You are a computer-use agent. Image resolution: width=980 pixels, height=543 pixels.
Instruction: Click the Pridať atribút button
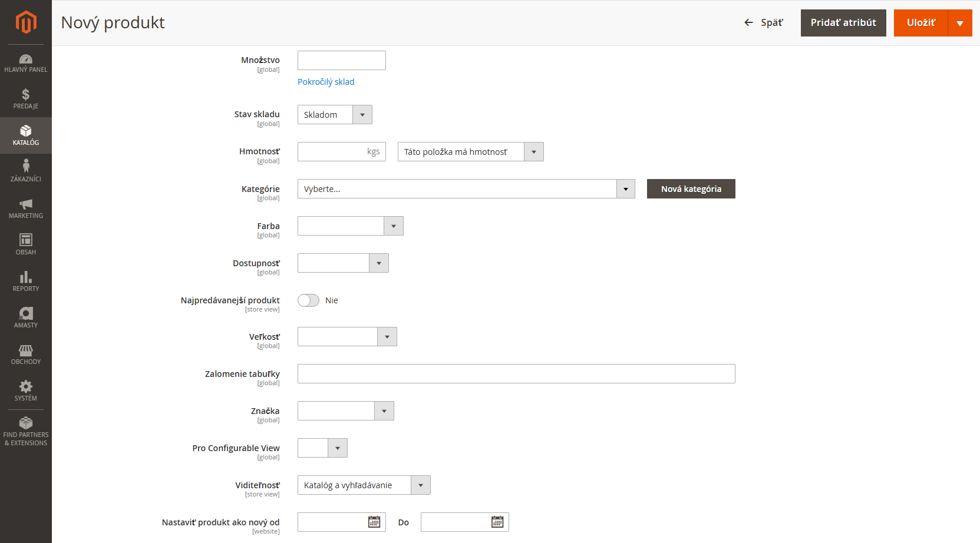[x=843, y=23]
